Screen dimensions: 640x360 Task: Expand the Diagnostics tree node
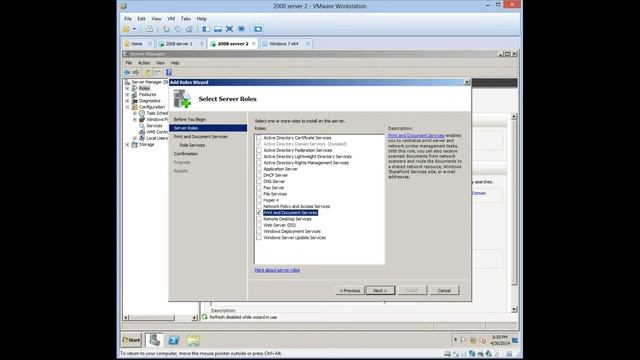coord(127,101)
